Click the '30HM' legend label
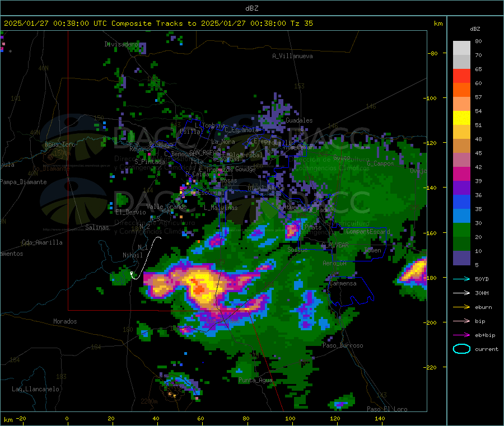 coord(482,293)
